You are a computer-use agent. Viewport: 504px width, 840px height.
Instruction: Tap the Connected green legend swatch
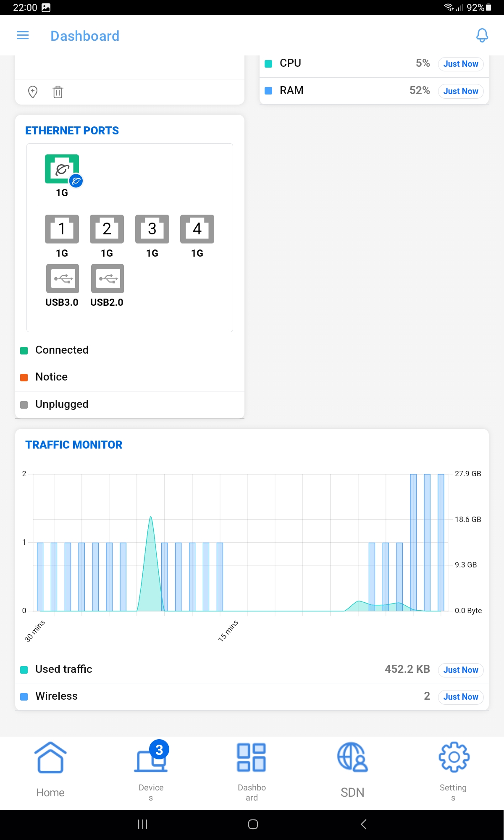(x=24, y=350)
